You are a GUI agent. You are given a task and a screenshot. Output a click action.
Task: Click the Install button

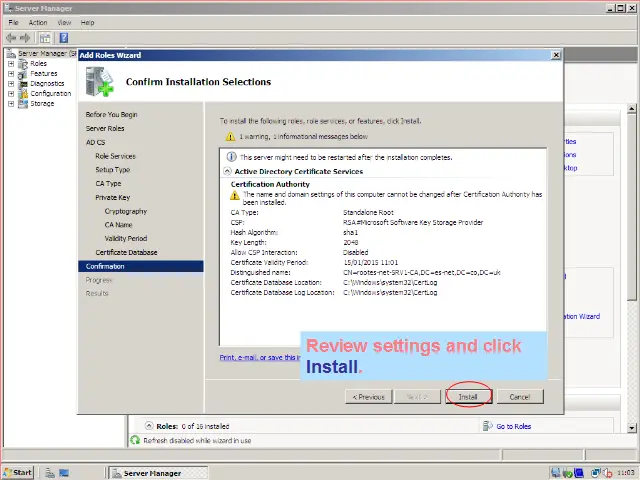(468, 397)
